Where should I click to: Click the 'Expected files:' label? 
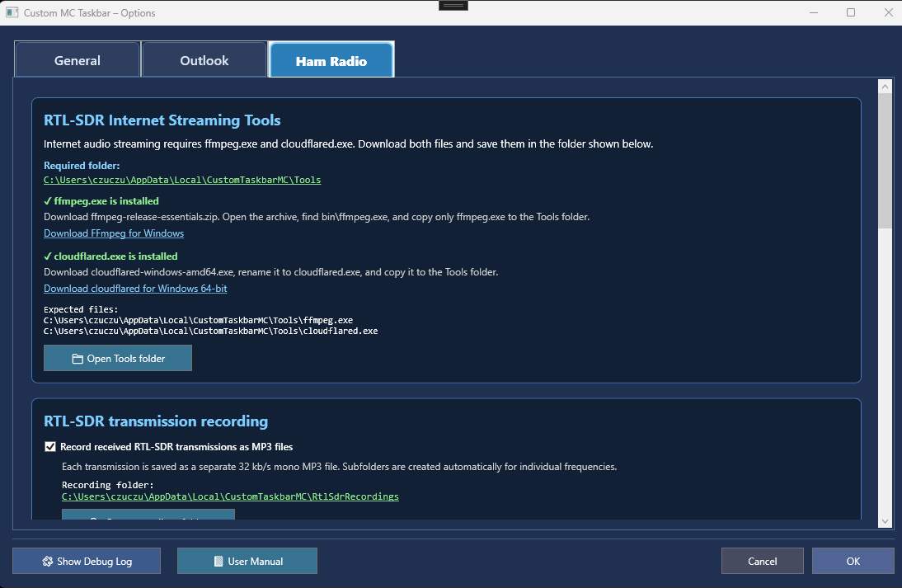81,309
